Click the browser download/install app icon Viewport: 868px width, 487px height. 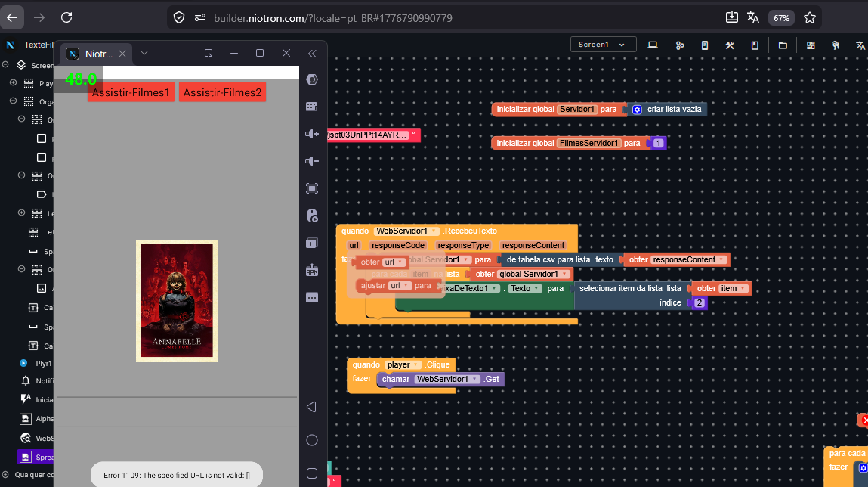(732, 17)
